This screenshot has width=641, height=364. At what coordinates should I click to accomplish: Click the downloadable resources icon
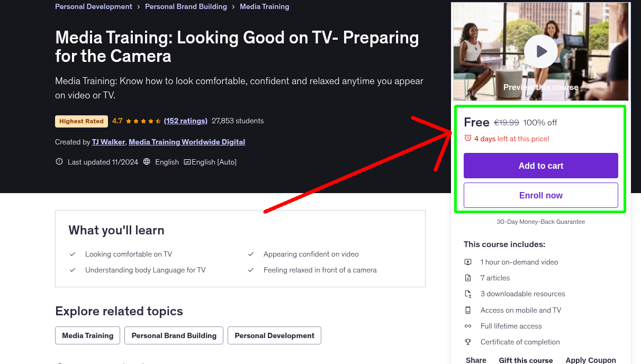coord(468,294)
